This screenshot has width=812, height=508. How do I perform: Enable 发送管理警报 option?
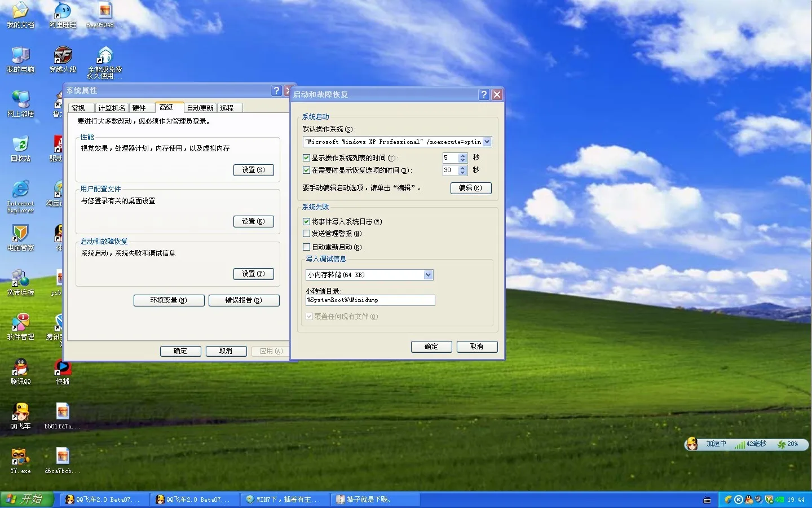306,234
